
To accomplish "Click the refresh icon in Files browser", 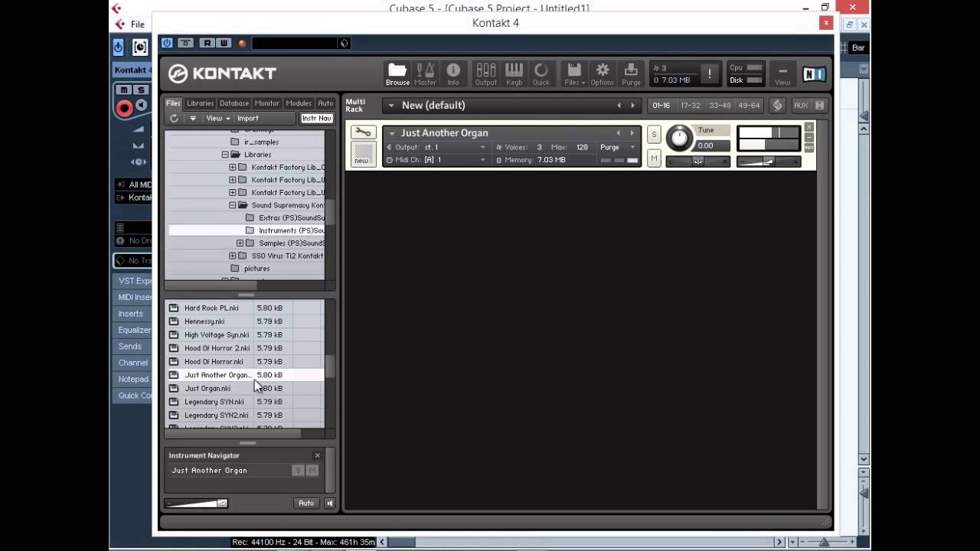I will pos(174,119).
